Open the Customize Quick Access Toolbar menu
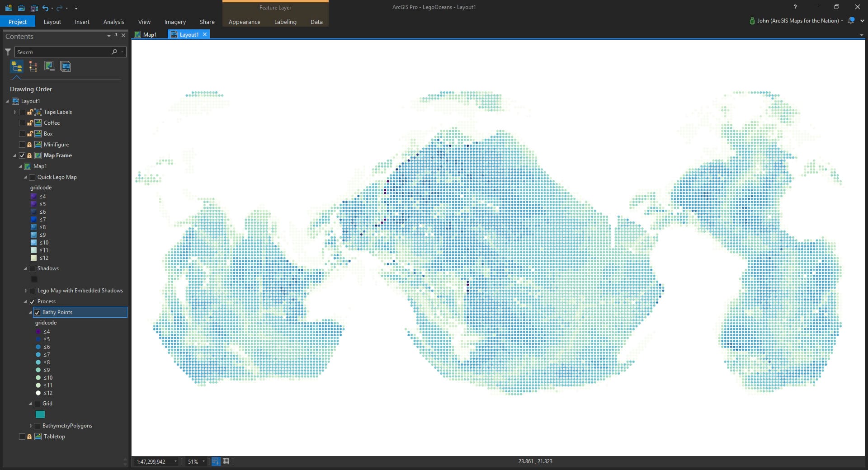The image size is (868, 470). (x=76, y=8)
